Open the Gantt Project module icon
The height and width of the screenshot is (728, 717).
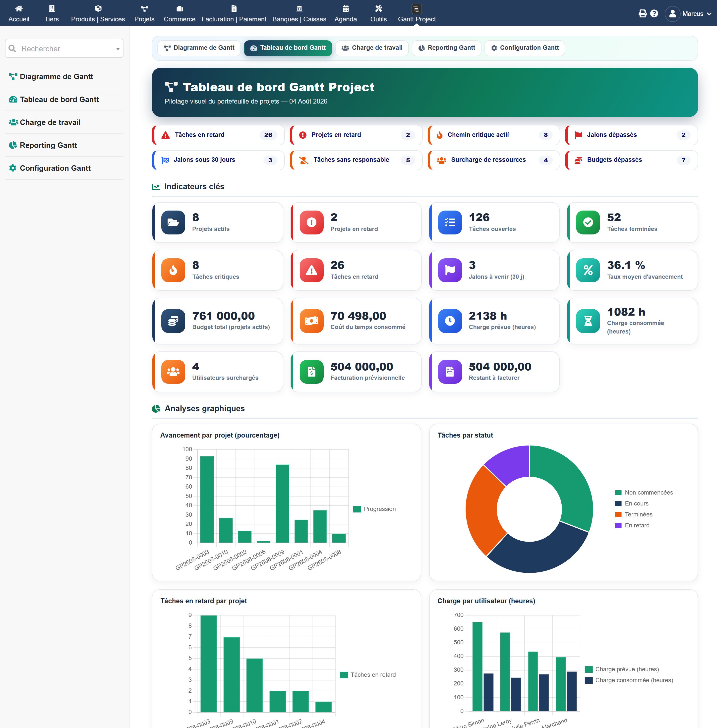(416, 9)
